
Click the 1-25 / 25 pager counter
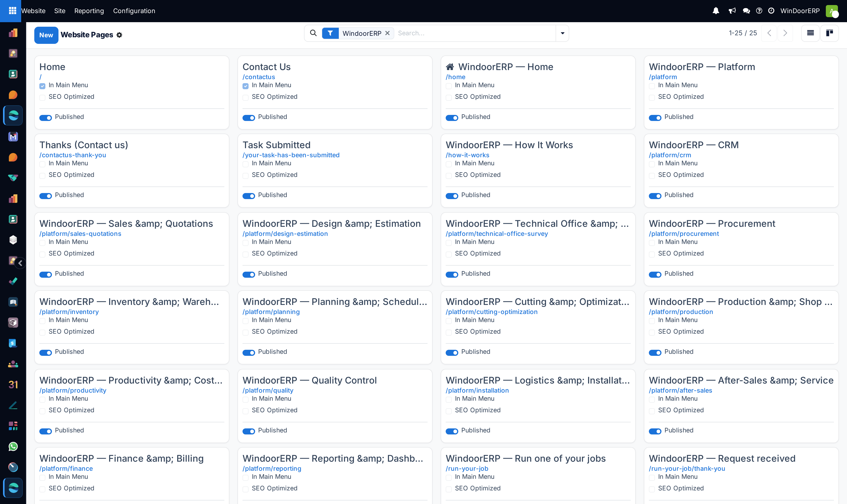743,33
